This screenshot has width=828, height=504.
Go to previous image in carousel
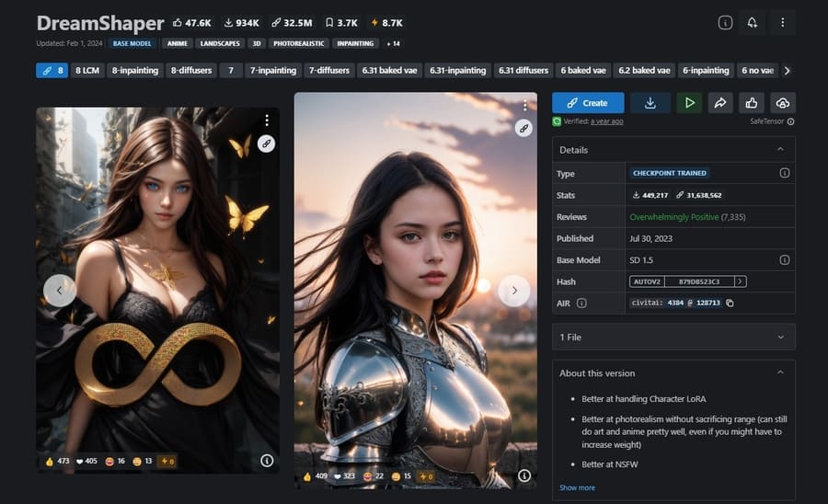[x=59, y=291]
